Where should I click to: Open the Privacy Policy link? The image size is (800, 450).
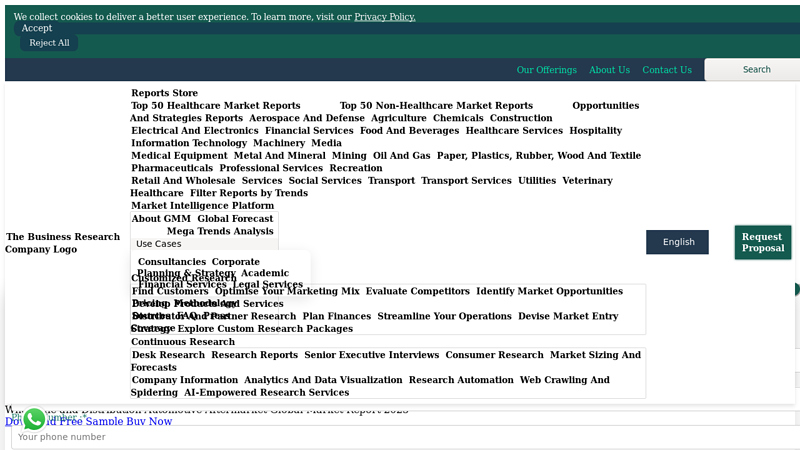point(384,17)
